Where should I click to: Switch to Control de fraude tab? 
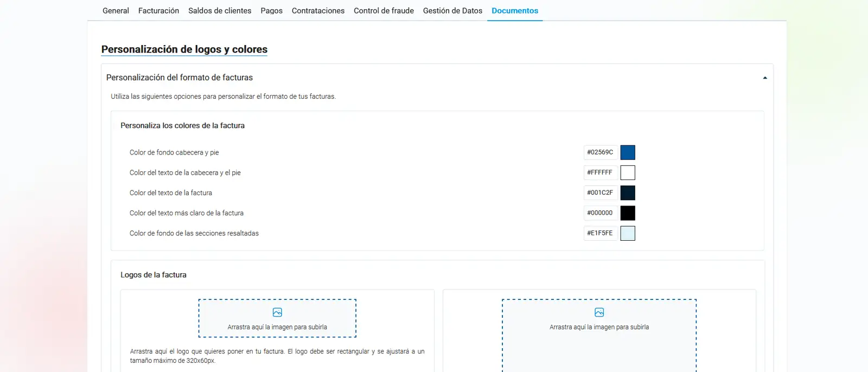pos(384,11)
